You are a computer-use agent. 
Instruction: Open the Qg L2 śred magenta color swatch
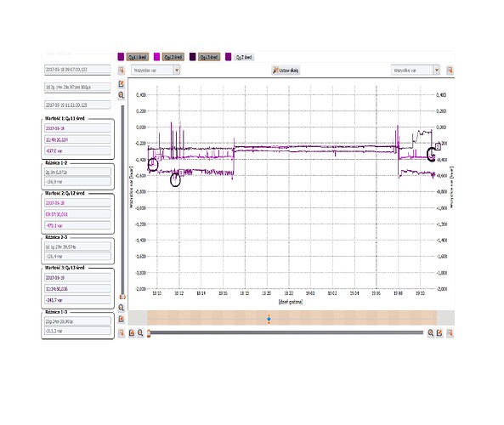point(157,57)
